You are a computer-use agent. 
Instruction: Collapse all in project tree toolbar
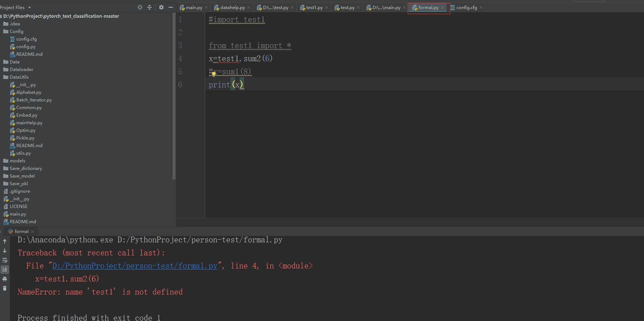[x=149, y=7]
